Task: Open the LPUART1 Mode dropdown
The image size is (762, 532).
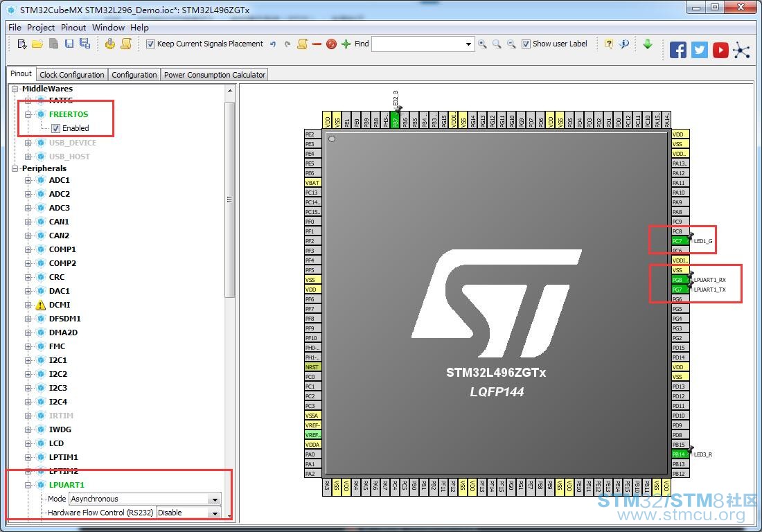Action: pos(215,499)
